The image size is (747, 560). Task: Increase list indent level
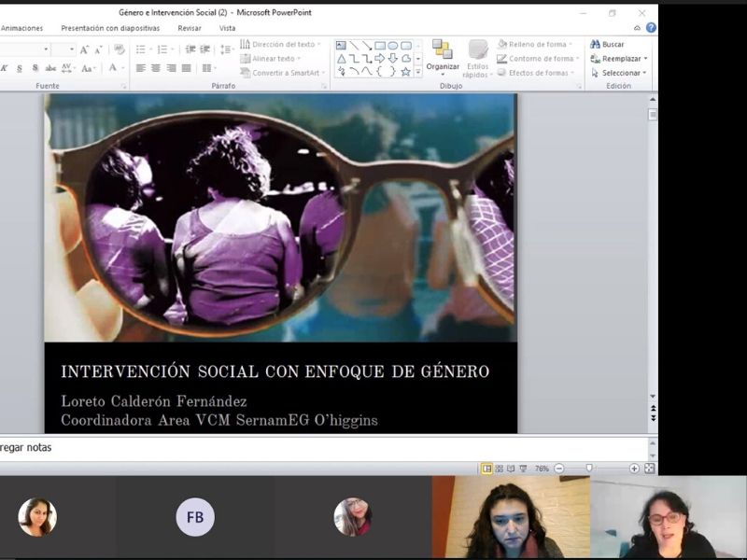[205, 49]
